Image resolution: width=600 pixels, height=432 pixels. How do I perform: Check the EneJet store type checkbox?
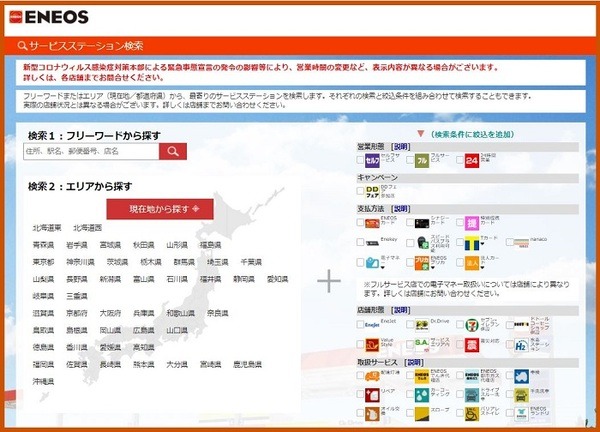point(360,324)
